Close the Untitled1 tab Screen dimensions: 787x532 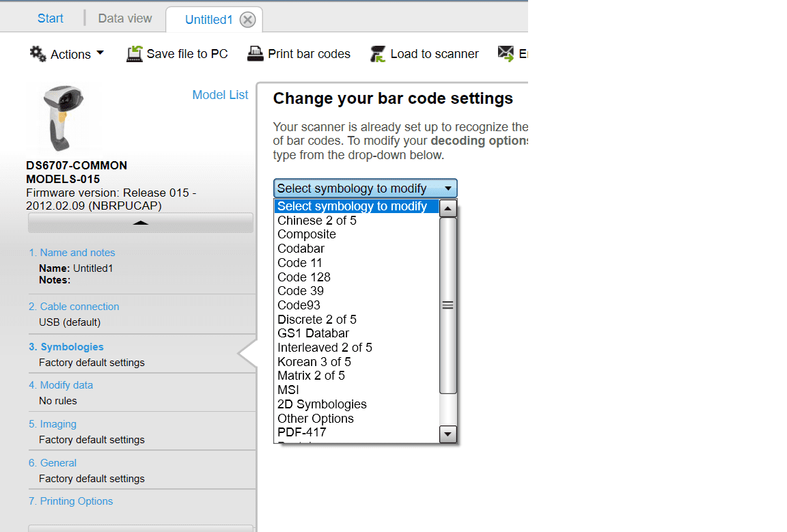[x=248, y=20]
